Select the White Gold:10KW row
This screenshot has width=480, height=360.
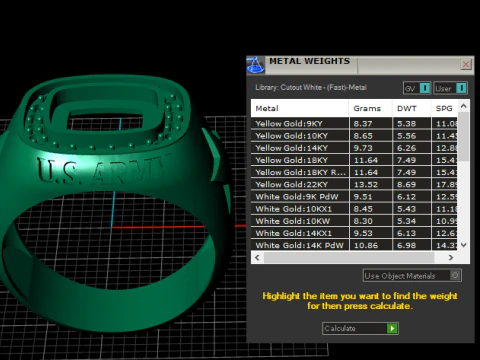coord(354,221)
